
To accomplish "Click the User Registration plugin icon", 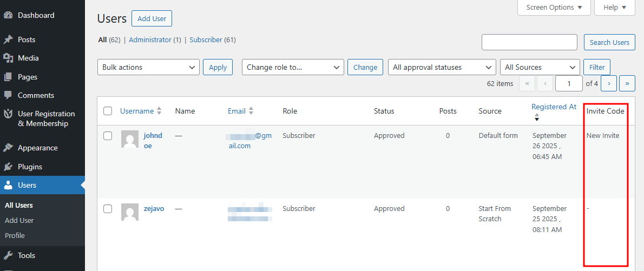I will coord(8,114).
